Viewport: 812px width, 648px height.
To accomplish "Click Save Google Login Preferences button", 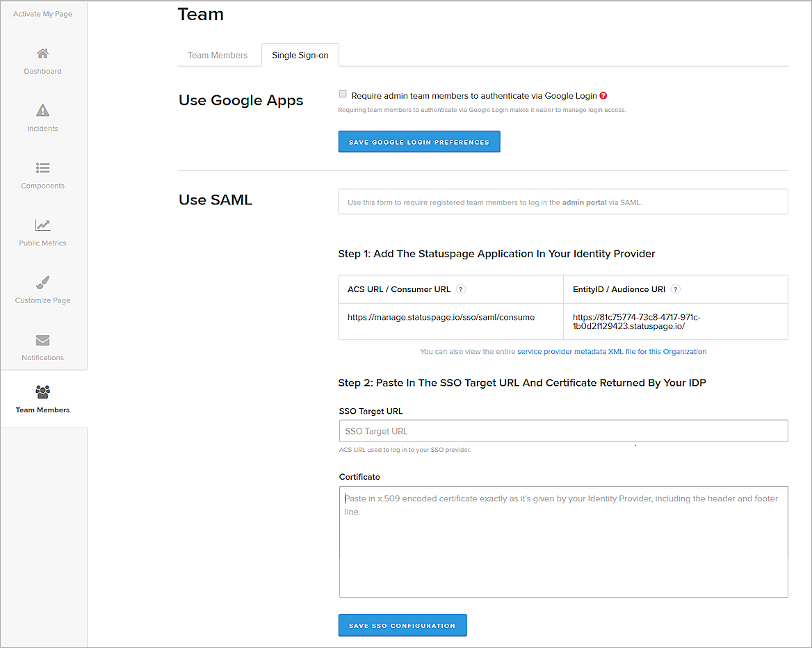I will [x=419, y=142].
